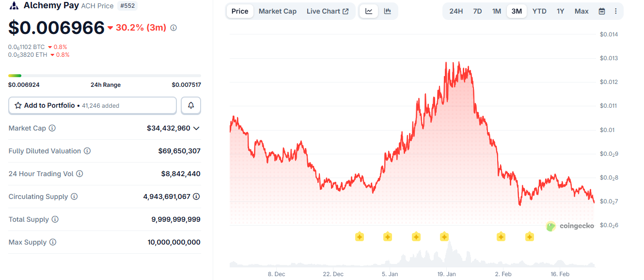Open the Live Chart external link
This screenshot has height=280, width=644.
[328, 11]
